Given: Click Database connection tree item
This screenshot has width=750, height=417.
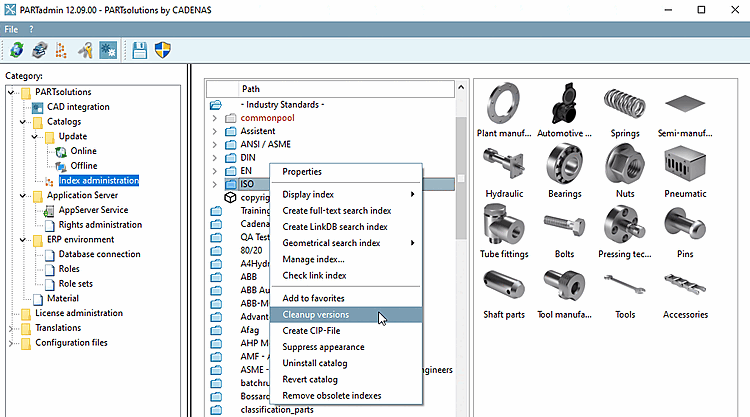Looking at the screenshot, I should tap(99, 254).
